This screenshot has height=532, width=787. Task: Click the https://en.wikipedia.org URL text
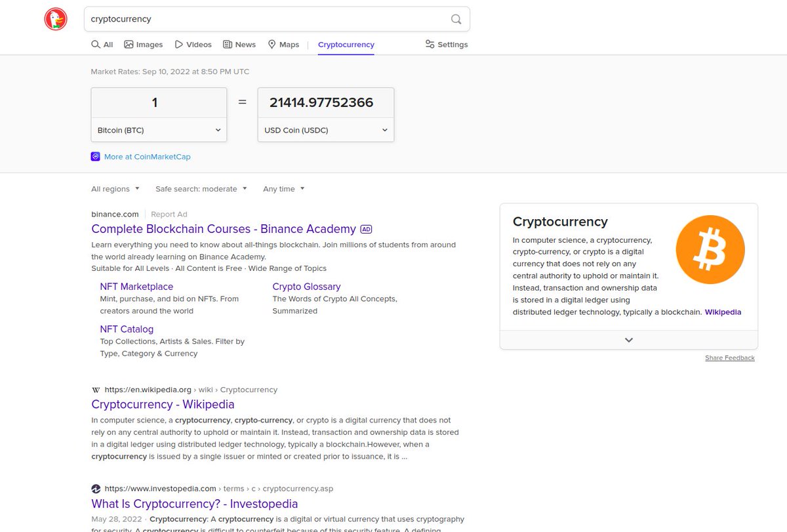(x=148, y=390)
